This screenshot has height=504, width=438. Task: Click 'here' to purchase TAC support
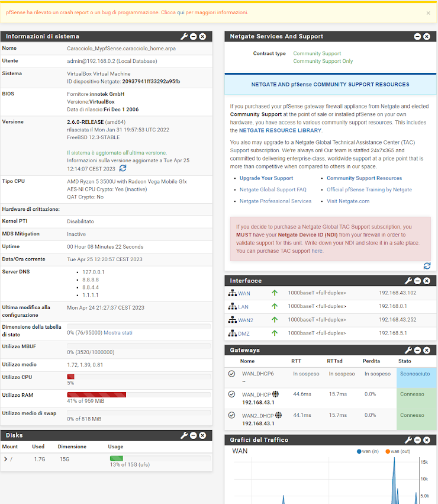point(317,251)
